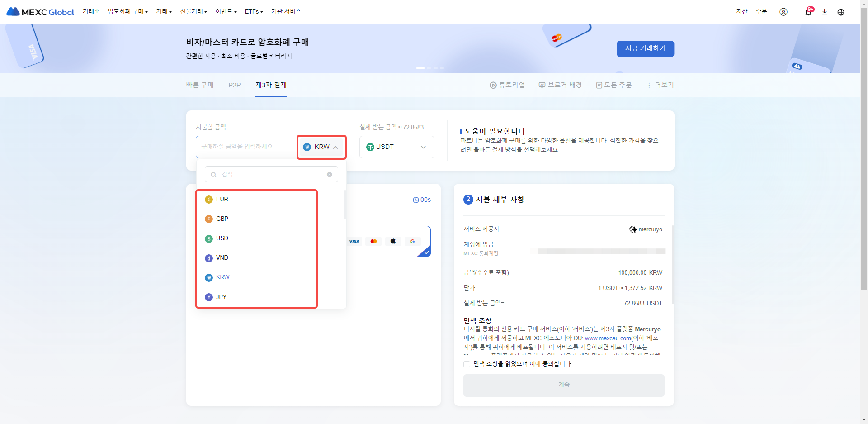Open the 암호화폐 구매 menu
This screenshot has width=868, height=424.
127,11
